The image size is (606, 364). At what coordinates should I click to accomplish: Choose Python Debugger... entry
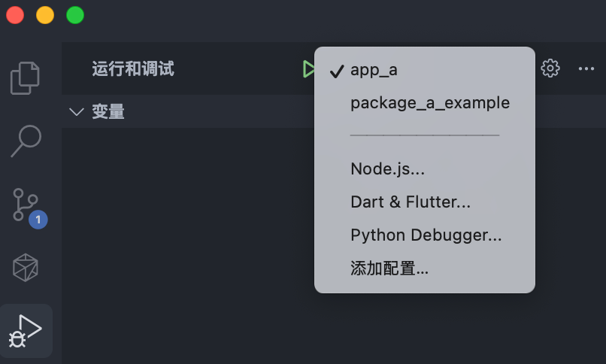(426, 235)
